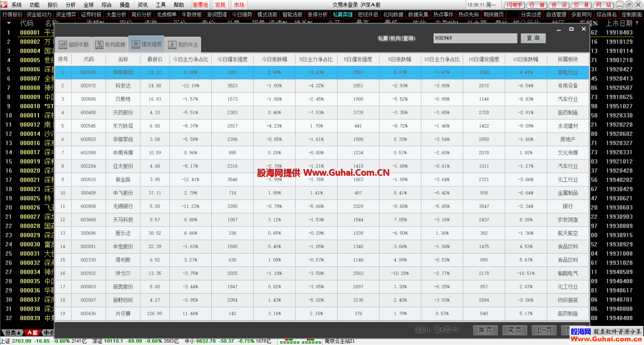
Task: Open 热点事件 in the toolbar
Action: click(x=443, y=14)
